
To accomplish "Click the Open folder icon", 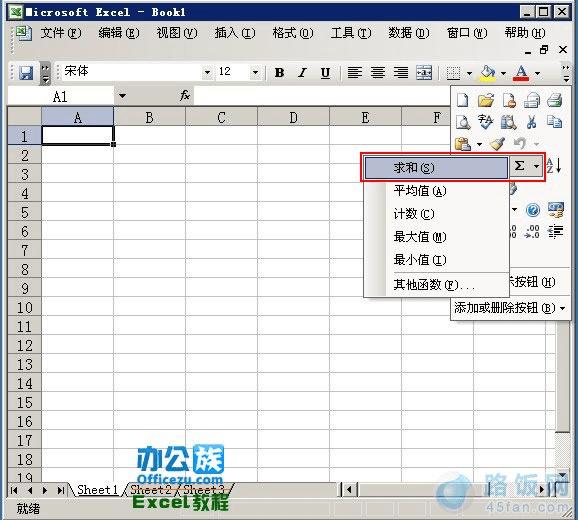I will coord(485,100).
